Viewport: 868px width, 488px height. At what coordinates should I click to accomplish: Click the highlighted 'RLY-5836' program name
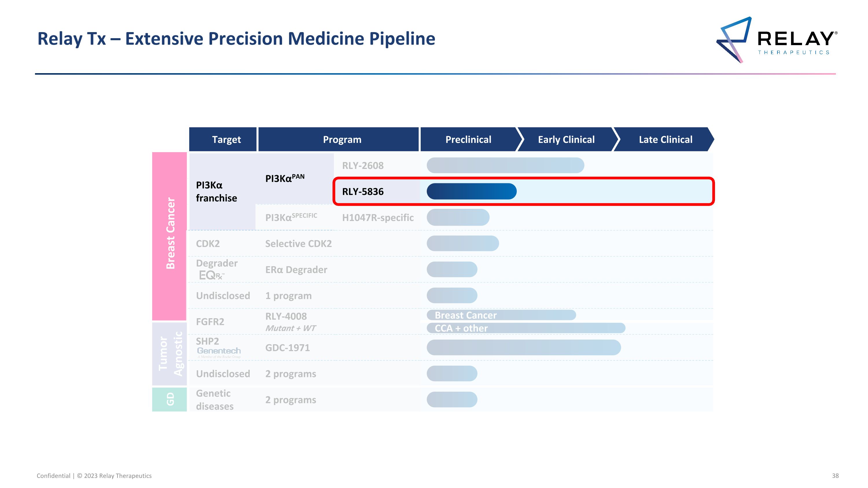pos(363,191)
